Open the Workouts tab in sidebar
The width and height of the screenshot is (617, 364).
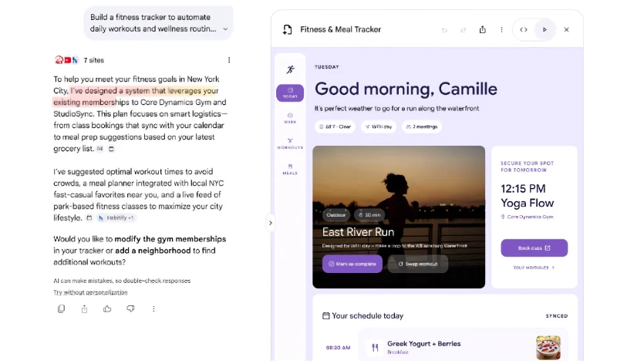(290, 143)
